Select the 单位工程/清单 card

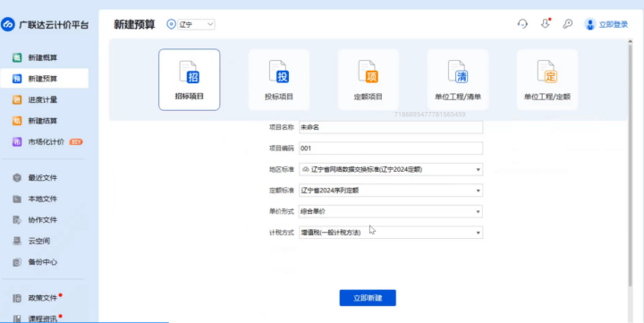[x=458, y=80]
